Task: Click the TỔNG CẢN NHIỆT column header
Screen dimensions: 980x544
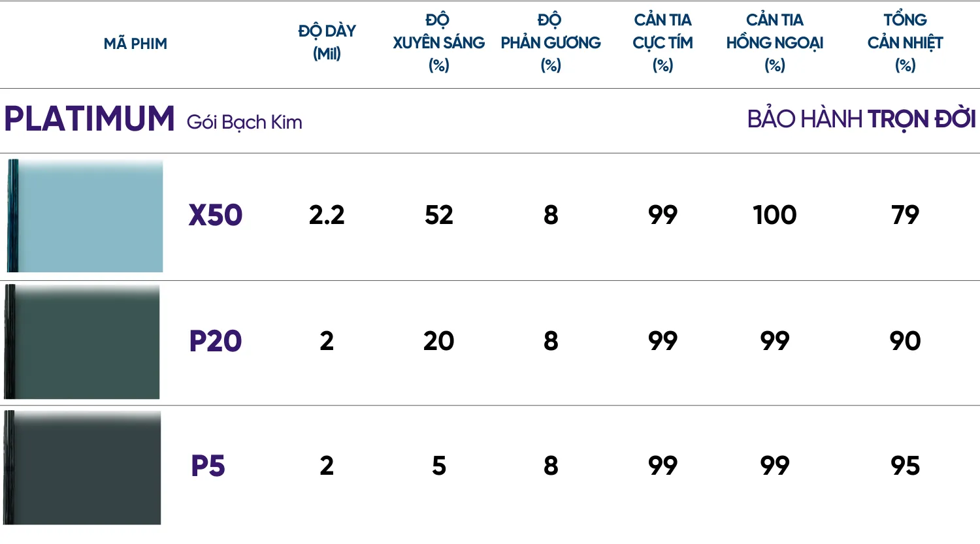Action: pyautogui.click(x=905, y=42)
